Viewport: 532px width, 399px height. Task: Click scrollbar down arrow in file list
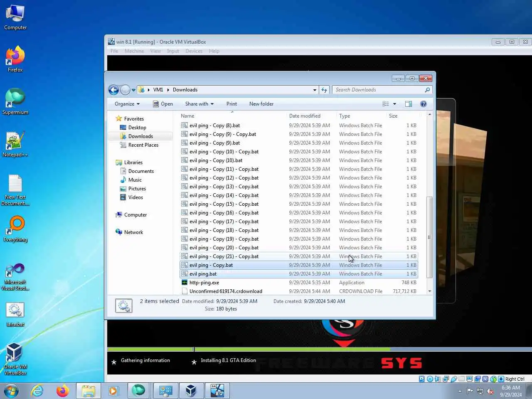(x=429, y=291)
